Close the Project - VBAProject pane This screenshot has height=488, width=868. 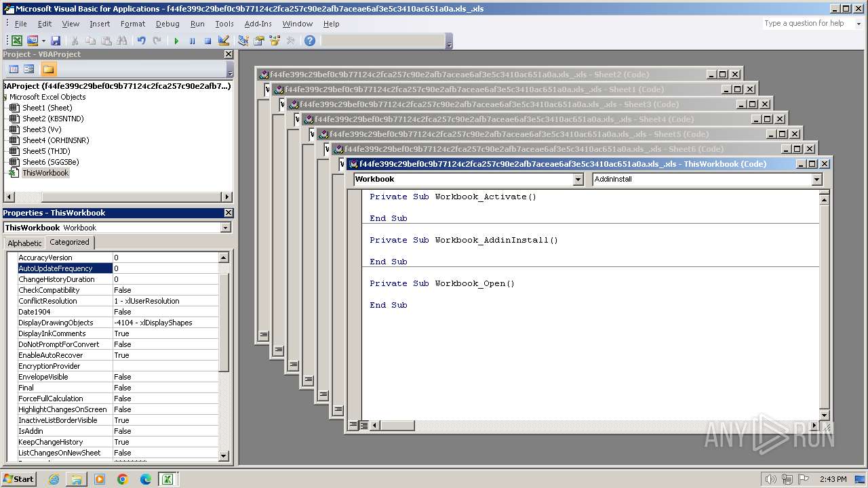(228, 54)
